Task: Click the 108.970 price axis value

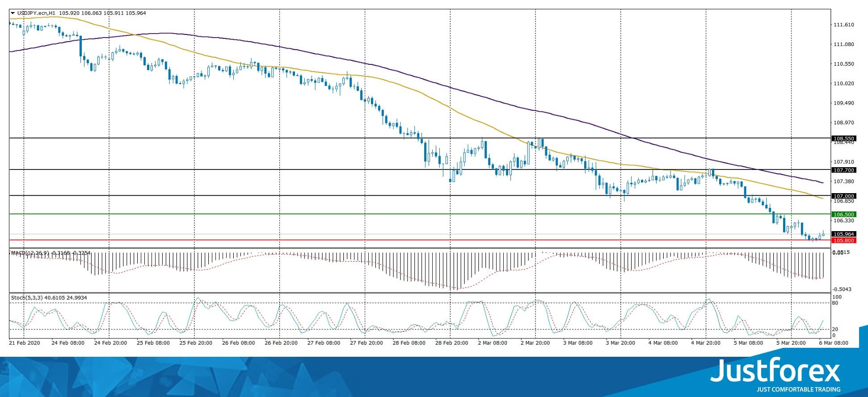Action: 844,122
